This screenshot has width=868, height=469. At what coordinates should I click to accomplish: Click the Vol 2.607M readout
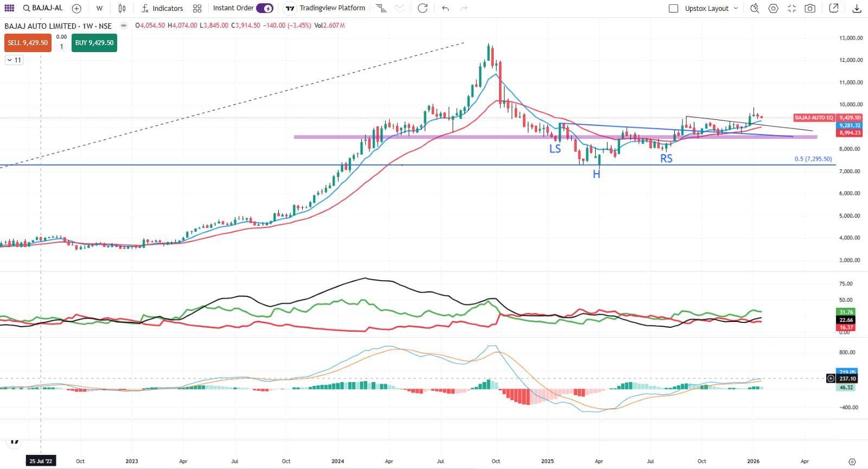[329, 26]
